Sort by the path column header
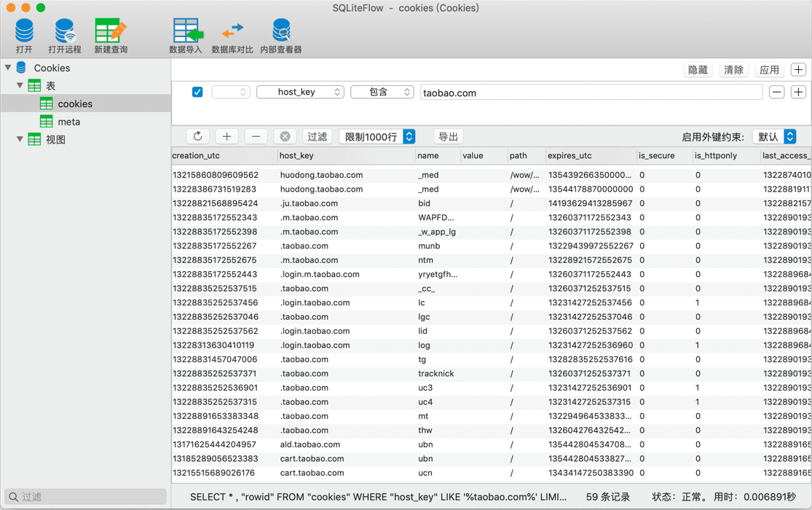The width and height of the screenshot is (812, 510). point(526,155)
